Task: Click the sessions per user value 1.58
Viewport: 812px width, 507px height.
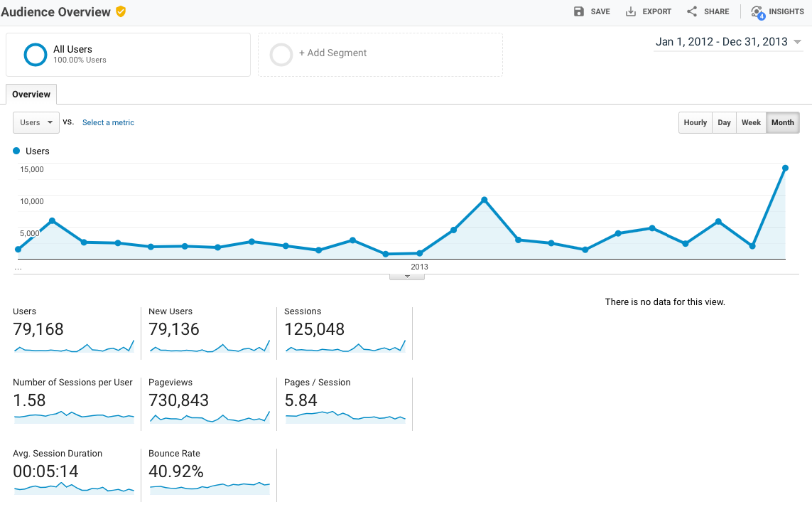Action: click(30, 400)
